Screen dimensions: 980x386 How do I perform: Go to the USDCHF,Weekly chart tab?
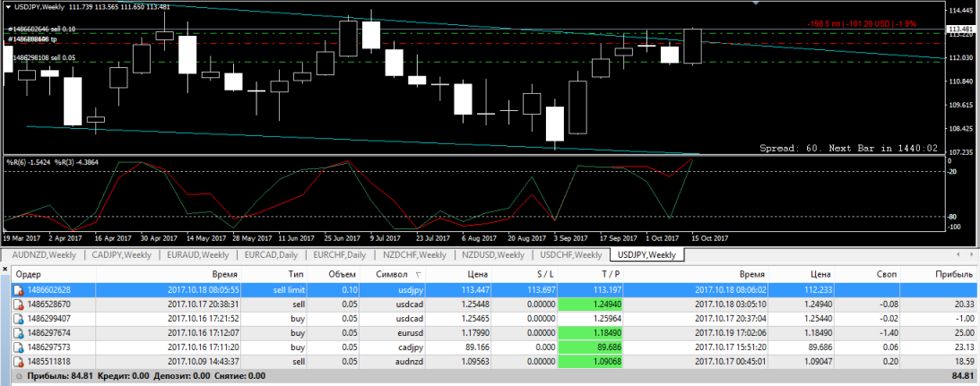570,255
